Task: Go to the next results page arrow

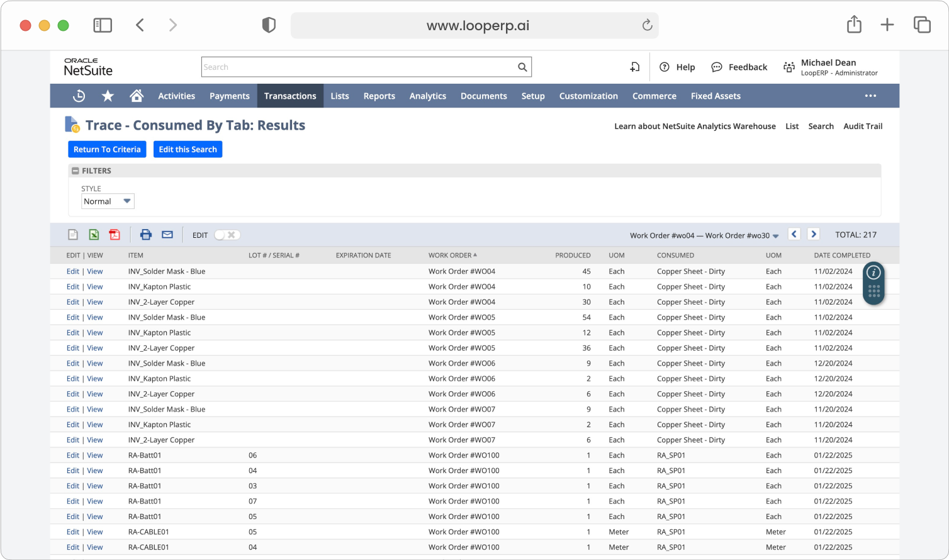Action: click(x=814, y=234)
